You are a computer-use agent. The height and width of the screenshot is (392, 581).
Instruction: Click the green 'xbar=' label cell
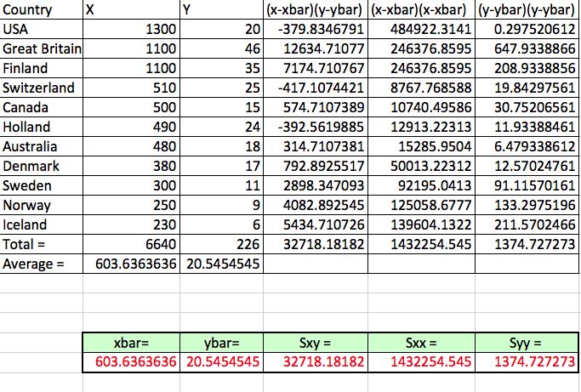click(x=131, y=344)
